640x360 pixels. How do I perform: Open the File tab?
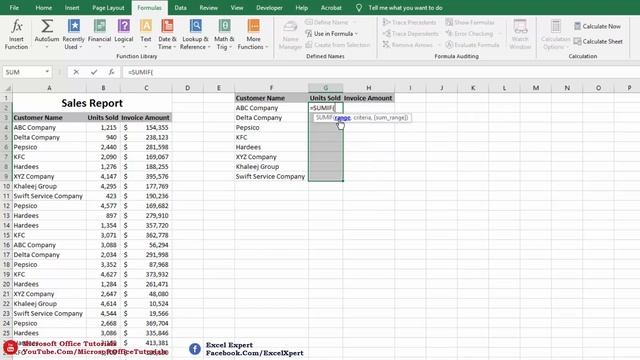14,8
